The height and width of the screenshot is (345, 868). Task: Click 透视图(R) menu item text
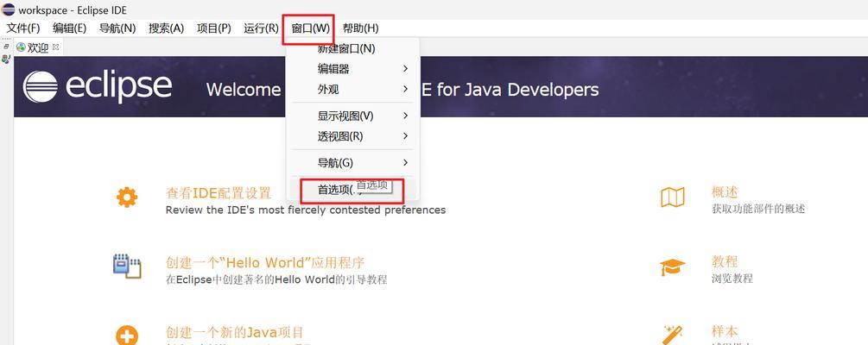(x=340, y=136)
